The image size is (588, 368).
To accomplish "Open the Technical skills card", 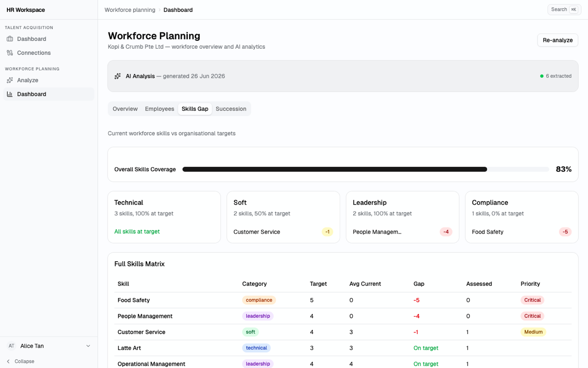I will coord(164,217).
